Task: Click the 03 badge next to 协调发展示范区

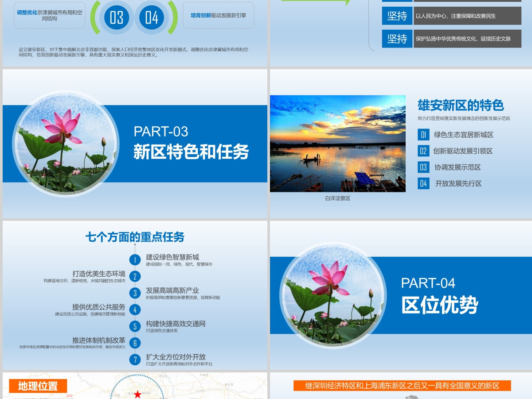Action: [423, 167]
